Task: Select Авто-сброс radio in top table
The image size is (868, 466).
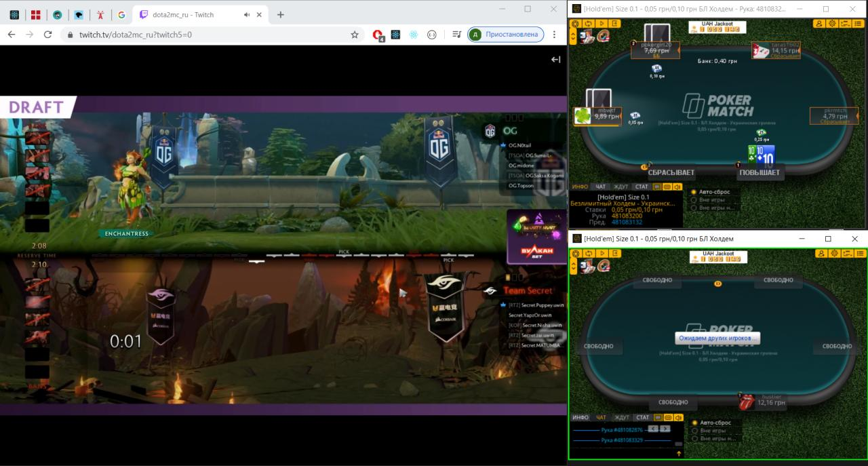Action: pos(694,192)
